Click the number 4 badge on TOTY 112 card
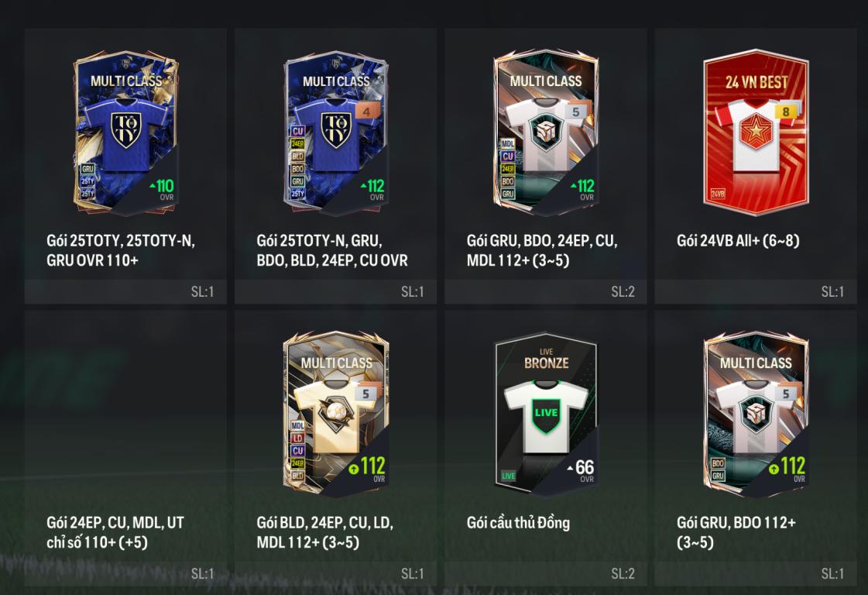This screenshot has width=868, height=595. coord(367,112)
